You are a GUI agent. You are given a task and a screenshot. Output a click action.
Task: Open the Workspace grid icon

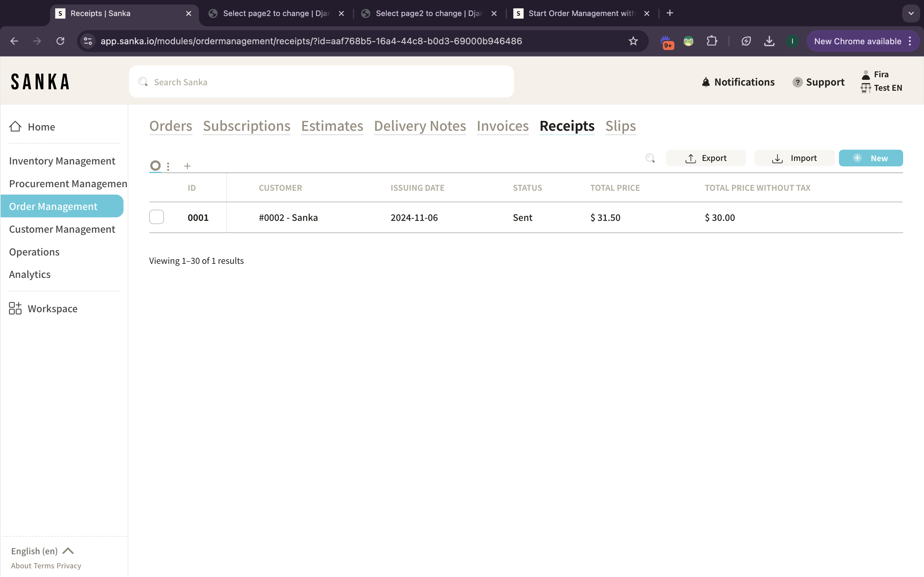[15, 308]
